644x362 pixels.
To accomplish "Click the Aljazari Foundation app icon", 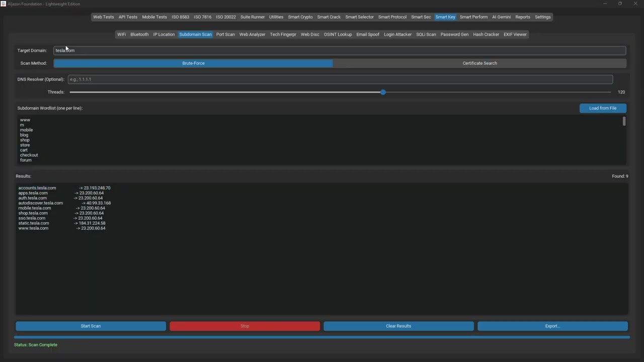I will [x=4, y=4].
